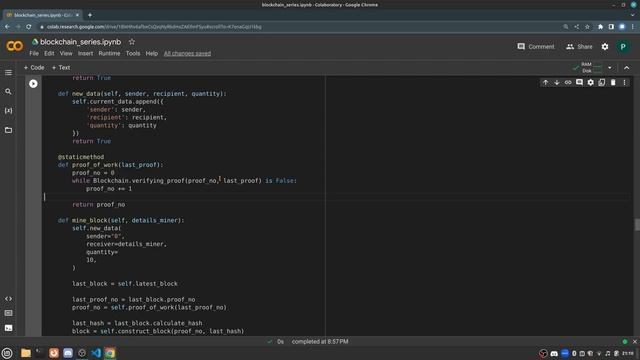The image size is (640, 360).
Task: Open the user account avatar
Action: click(623, 47)
